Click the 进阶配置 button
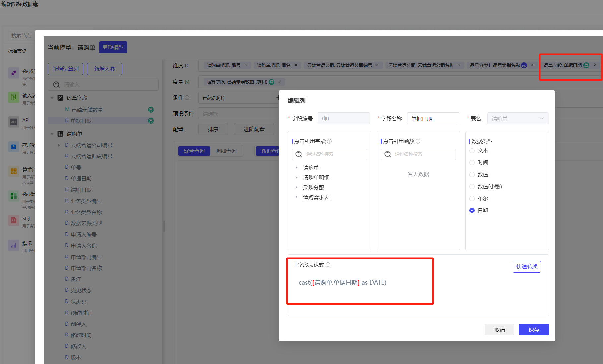The height and width of the screenshot is (364, 603). pos(254,129)
